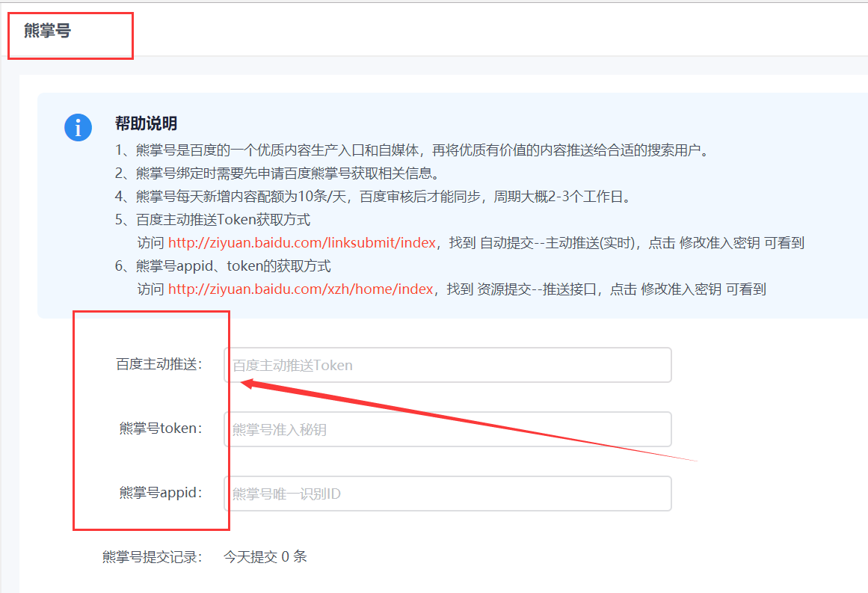The image size is (868, 593).
Task: Click the 熊掌号token: field label
Action: click(x=161, y=428)
